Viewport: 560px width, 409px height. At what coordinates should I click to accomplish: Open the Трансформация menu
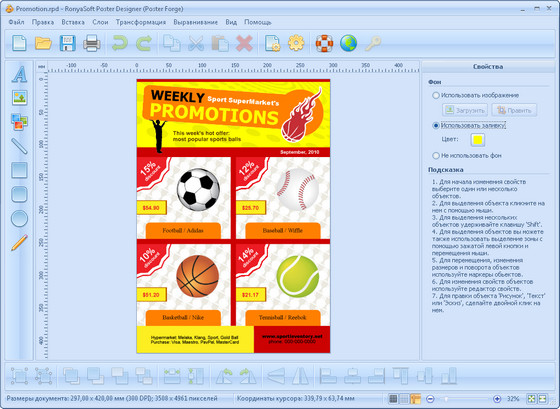click(141, 22)
